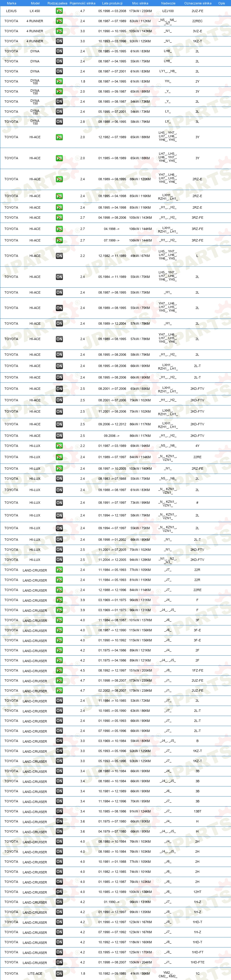The width and height of the screenshot is (231, 980).
Task: Click diesel ON icon in 4 RUNNER 1KZ-T row
Action: click(59, 41)
